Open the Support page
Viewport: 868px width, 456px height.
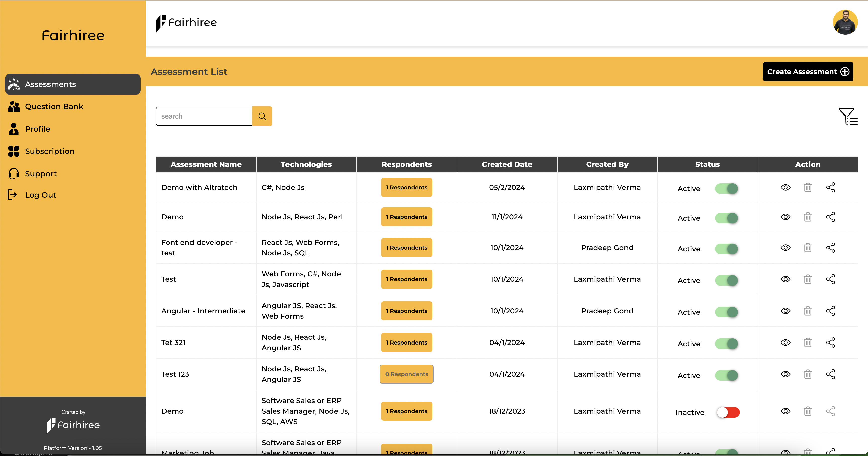point(41,174)
